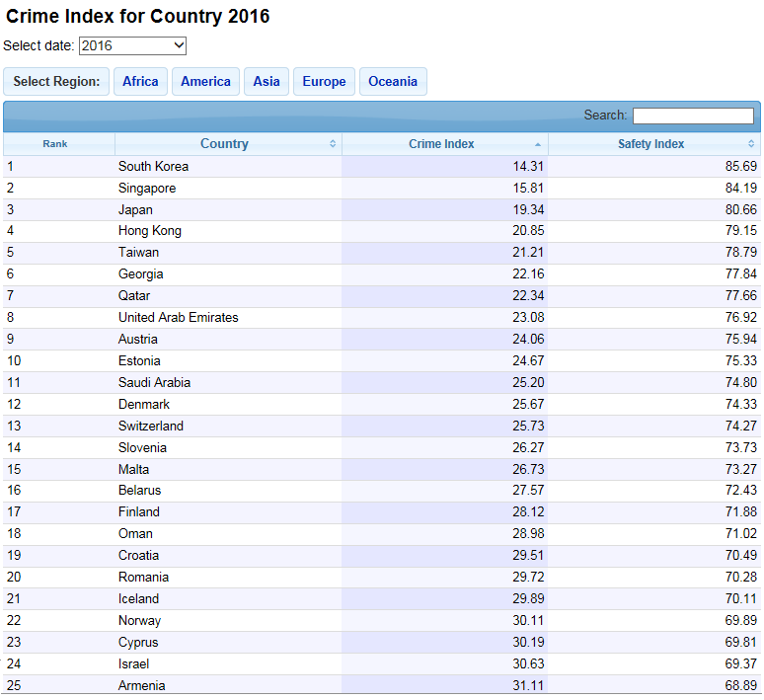Image resolution: width=764 pixels, height=700 pixels.
Task: Select the America region tab
Action: (x=205, y=82)
